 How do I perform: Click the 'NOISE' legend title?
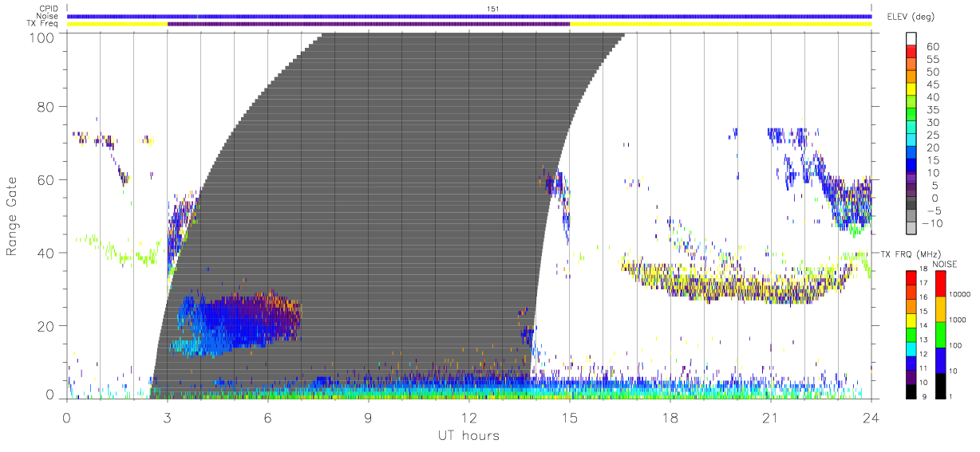946,263
